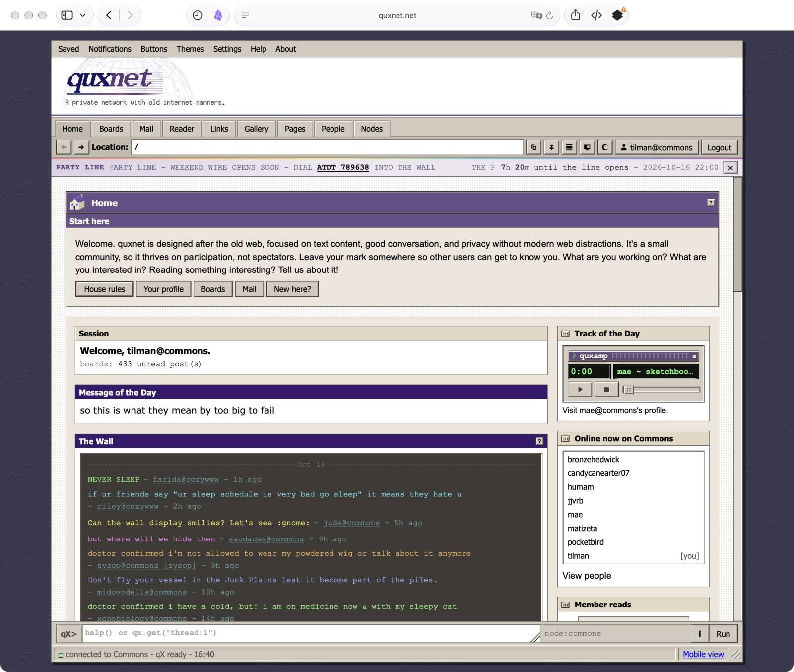This screenshot has width=794, height=672.
Task: Click the copy location icon
Action: tap(533, 147)
